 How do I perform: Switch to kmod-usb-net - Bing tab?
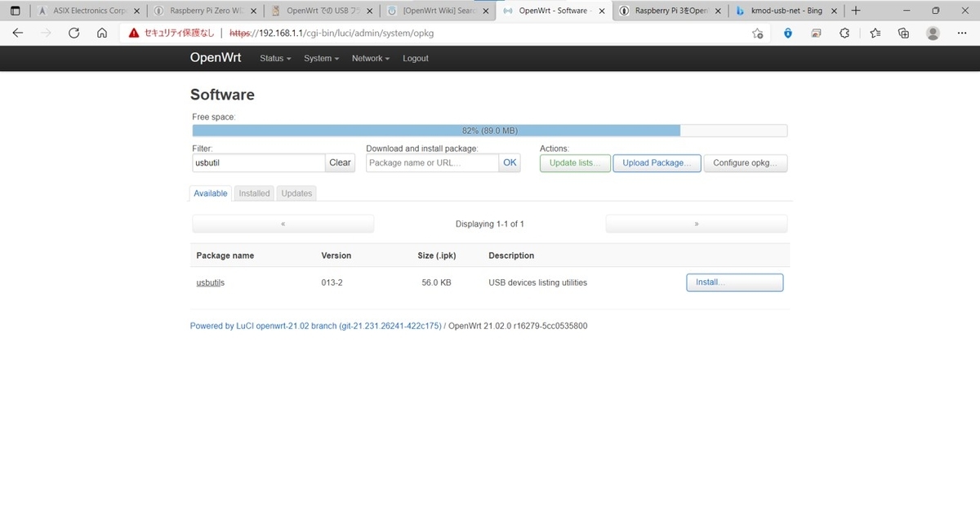(x=787, y=11)
